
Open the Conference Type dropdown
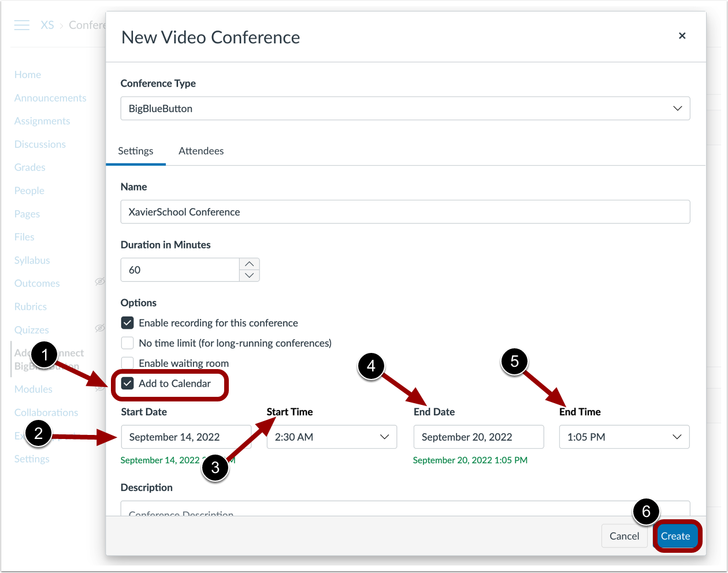[677, 108]
